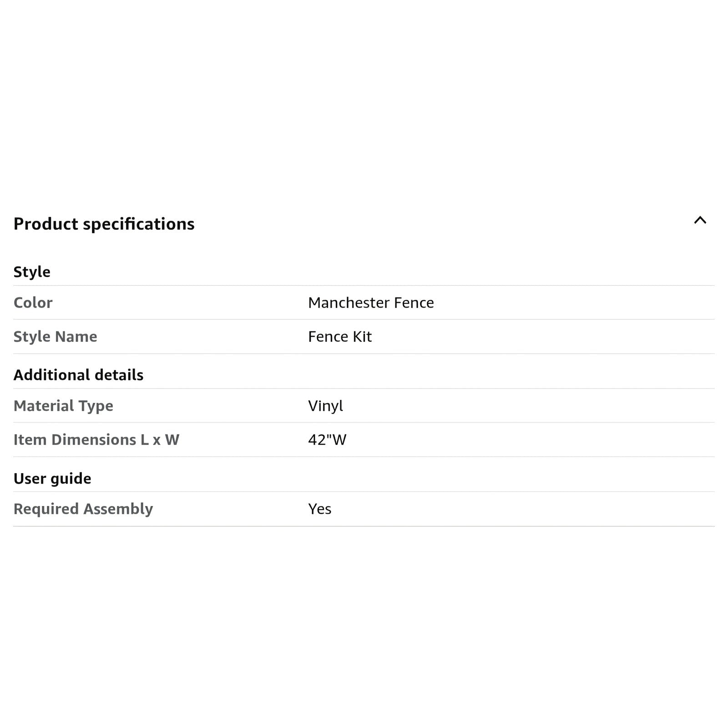Image resolution: width=728 pixels, height=728 pixels.
Task: Click "Fence" in the Manchester Fence value
Action: click(x=414, y=303)
